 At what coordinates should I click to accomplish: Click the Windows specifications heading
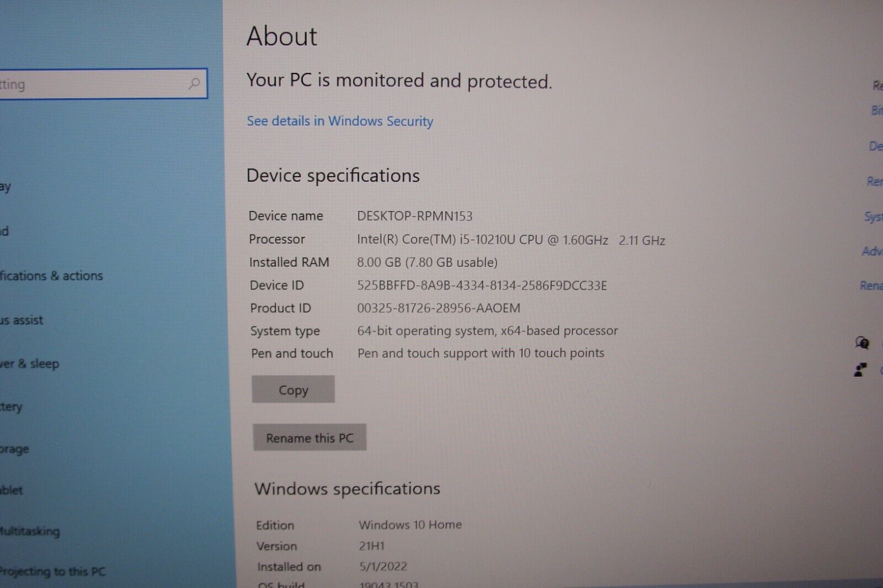347,489
